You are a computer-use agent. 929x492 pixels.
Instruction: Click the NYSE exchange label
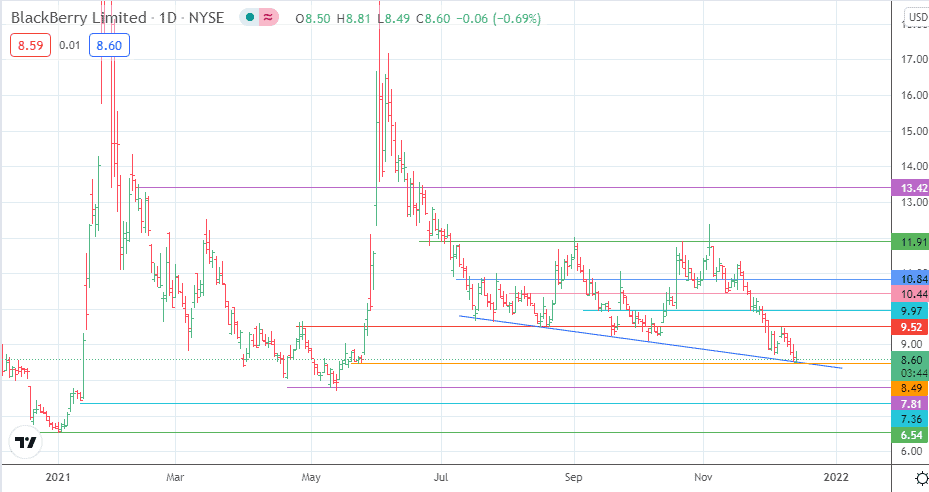tap(206, 18)
